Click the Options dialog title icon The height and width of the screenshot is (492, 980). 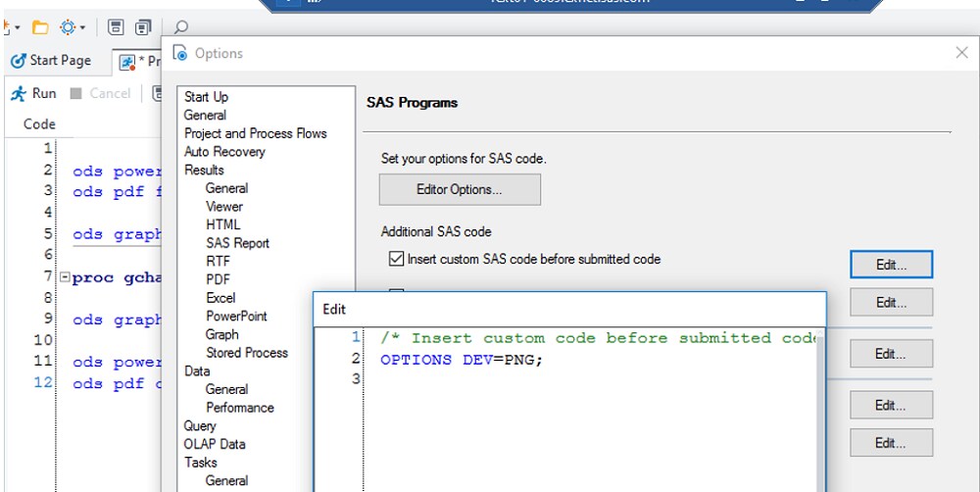click(180, 53)
